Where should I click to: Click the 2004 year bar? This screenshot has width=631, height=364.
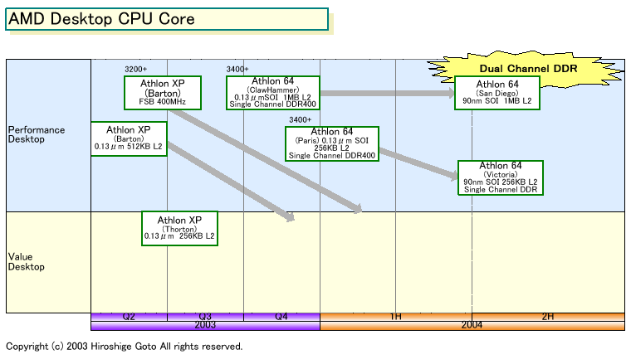coord(472,325)
